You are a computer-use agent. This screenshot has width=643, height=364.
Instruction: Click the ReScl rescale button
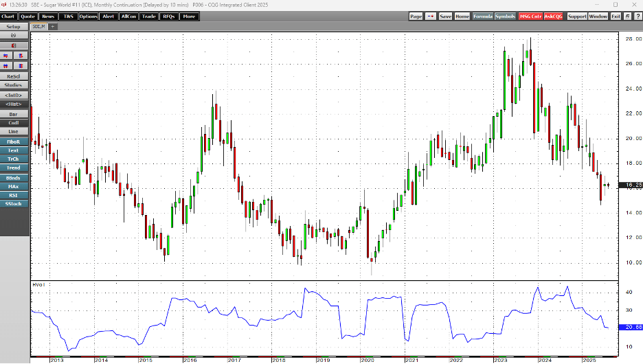14,76
